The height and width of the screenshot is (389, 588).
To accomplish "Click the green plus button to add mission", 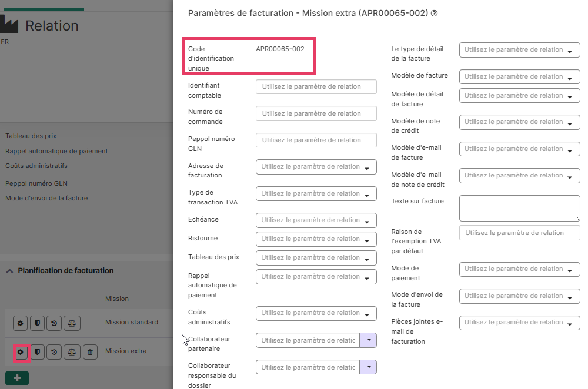I will tap(17, 378).
